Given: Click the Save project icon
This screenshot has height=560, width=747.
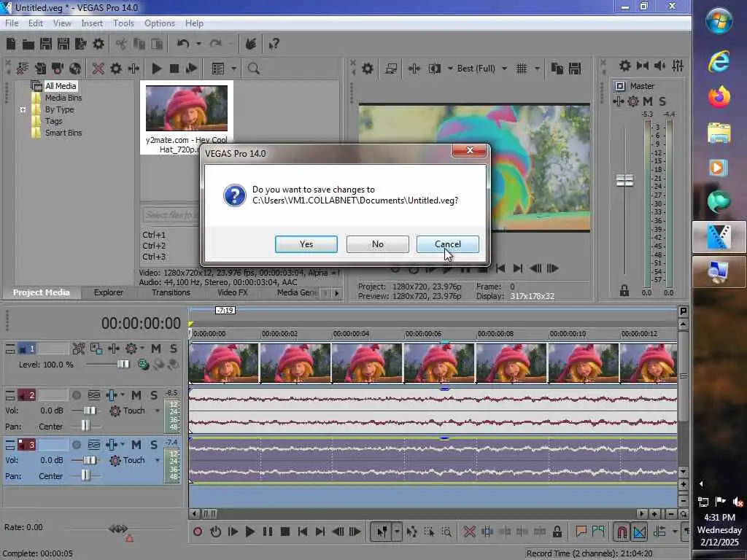Looking at the screenshot, I should (46, 44).
